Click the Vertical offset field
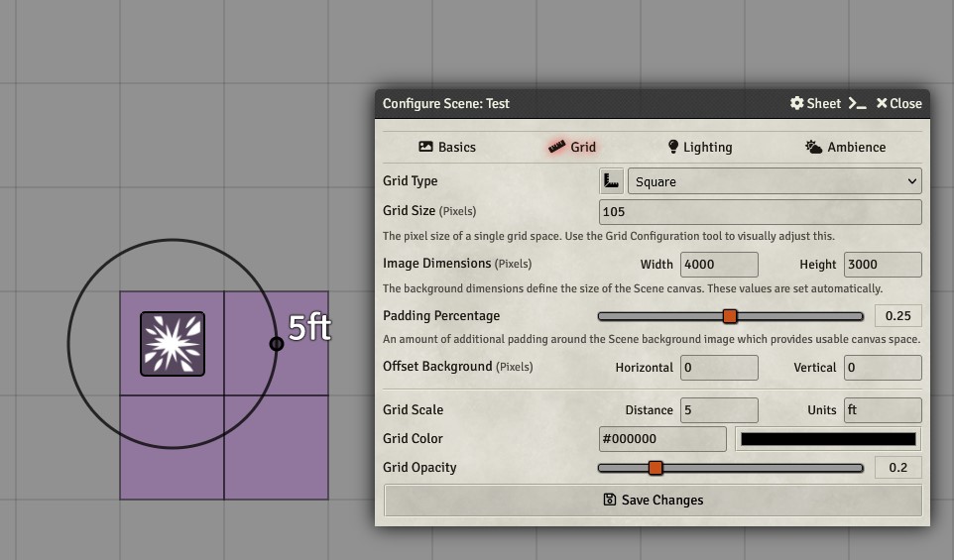Viewport: 954px width, 560px height. click(883, 368)
